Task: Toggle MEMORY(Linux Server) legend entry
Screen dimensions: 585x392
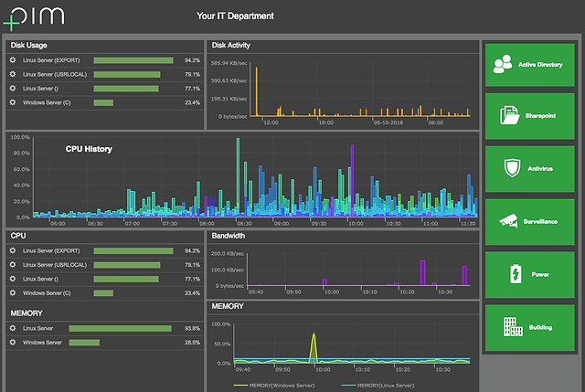Action: [378, 386]
